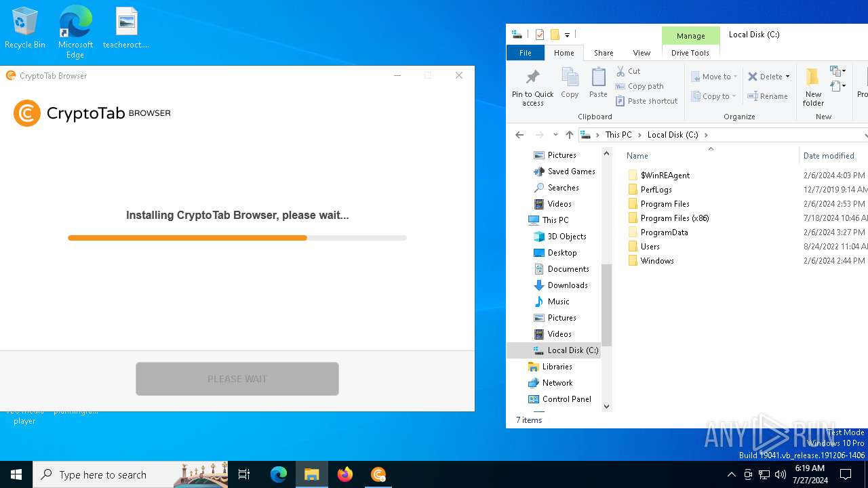Switch to File Explorer on the taskbar
Screen dimensions: 868x488
click(312, 474)
